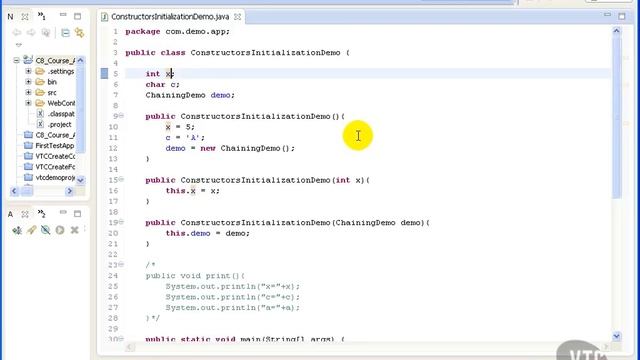Click the editor vertical scrollbar thumb
This screenshot has width=640, height=360.
pos(616,118)
